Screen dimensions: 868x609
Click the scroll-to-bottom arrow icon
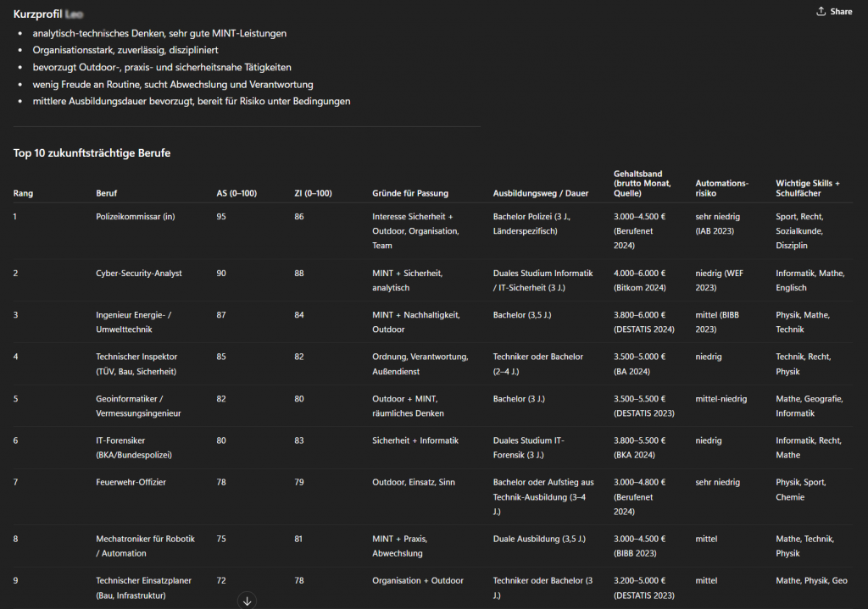(x=248, y=601)
